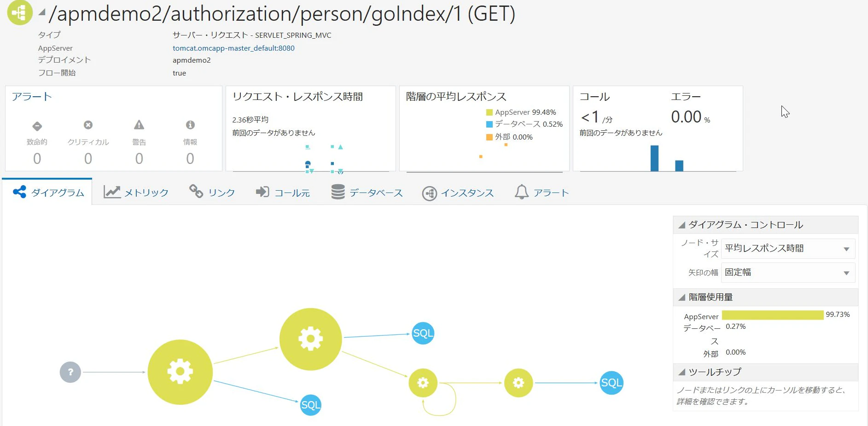Image resolution: width=868 pixels, height=426 pixels.
Task: Click the taller blue bar in the コール chart
Action: 654,158
